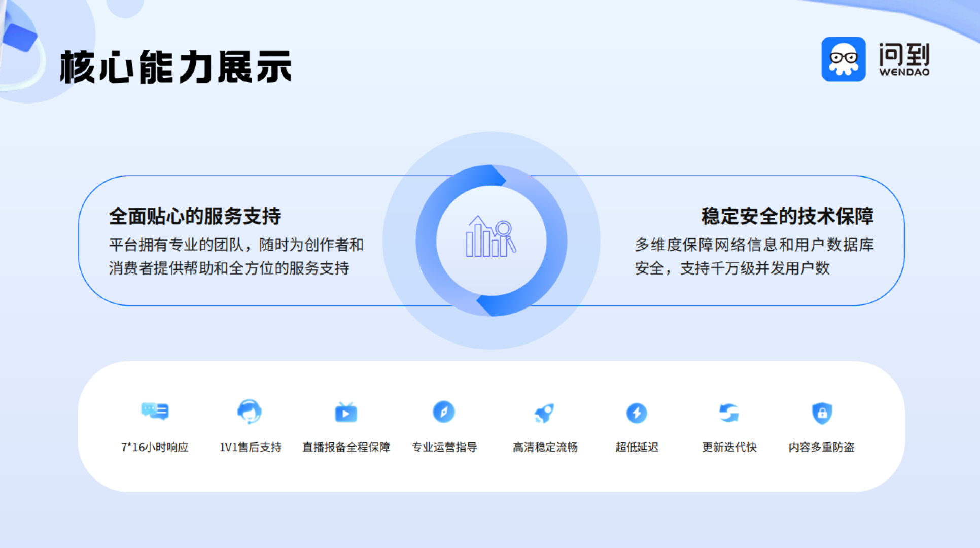Click the label 更新迭代快
The width and height of the screenshot is (980, 548).
pos(729,447)
